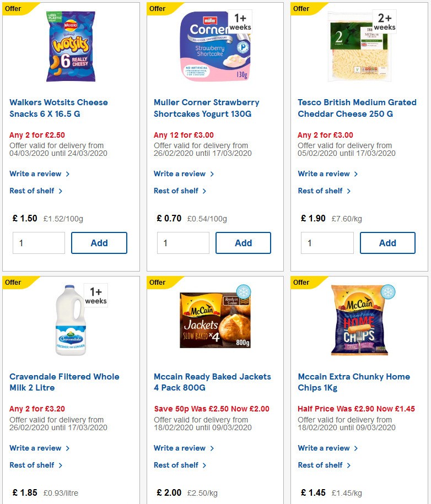431x504 pixels.
Task: Click the Offer flag on McCain Home Chips tile
Action: [x=301, y=282]
